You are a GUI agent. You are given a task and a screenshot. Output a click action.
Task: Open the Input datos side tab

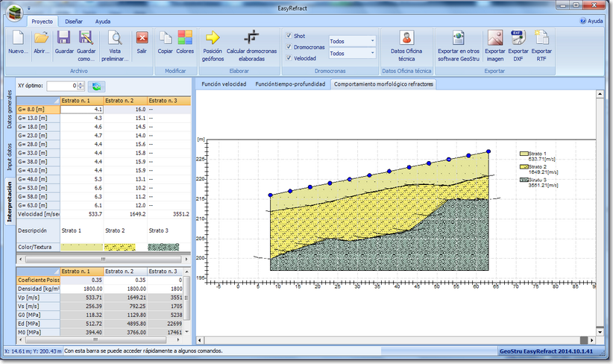[10, 157]
